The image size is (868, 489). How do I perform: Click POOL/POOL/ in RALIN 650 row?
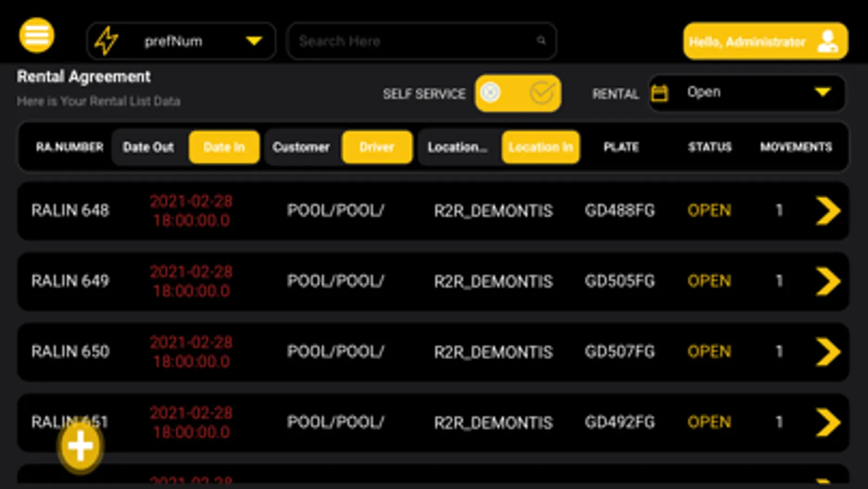point(335,352)
